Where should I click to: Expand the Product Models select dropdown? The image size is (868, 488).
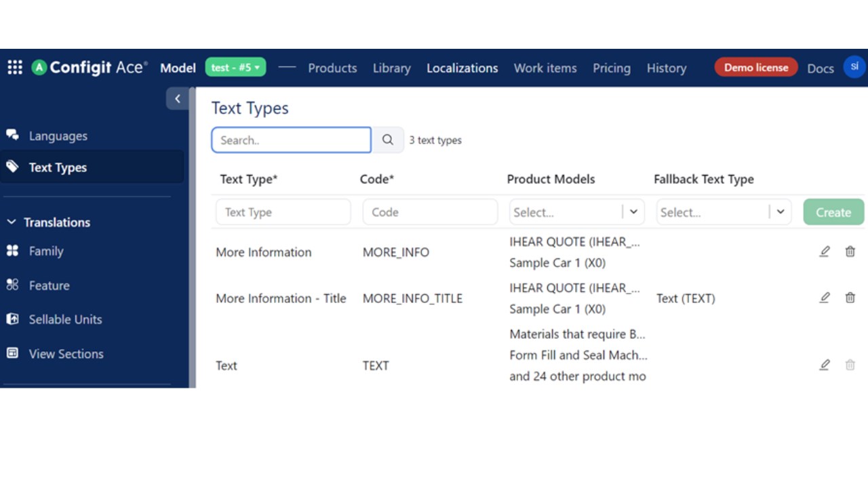click(x=633, y=212)
